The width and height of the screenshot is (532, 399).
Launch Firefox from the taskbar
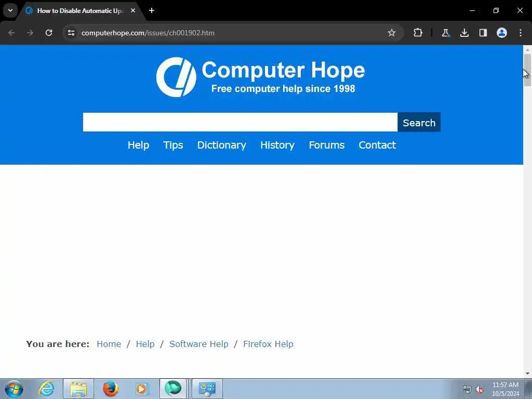[111, 389]
